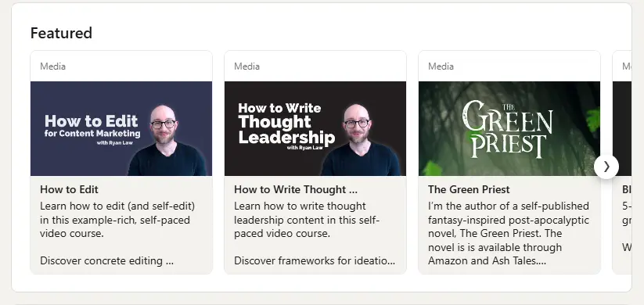Screen dimensions: 644x305
Task: Click "Learn how to write thought leadership" description
Action: (307, 220)
